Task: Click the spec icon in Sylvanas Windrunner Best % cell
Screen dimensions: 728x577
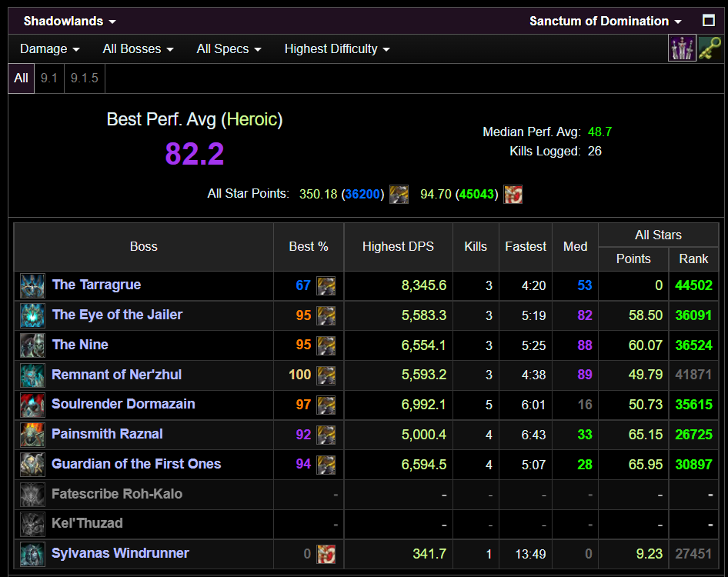Action: tap(326, 554)
